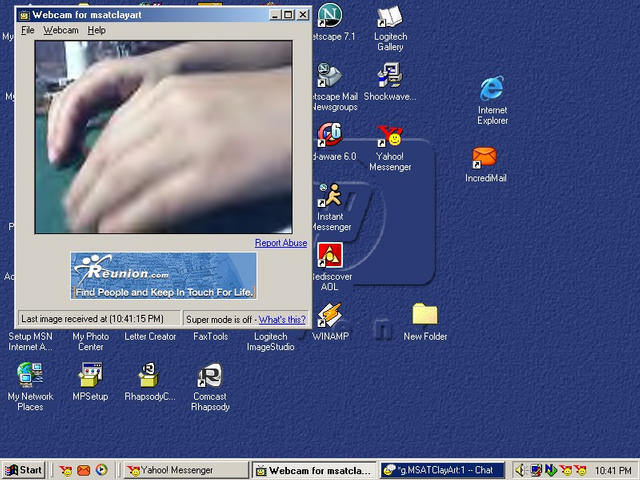
Task: Switch to Webcam for msatcla... taskbar button
Action: [x=314, y=470]
